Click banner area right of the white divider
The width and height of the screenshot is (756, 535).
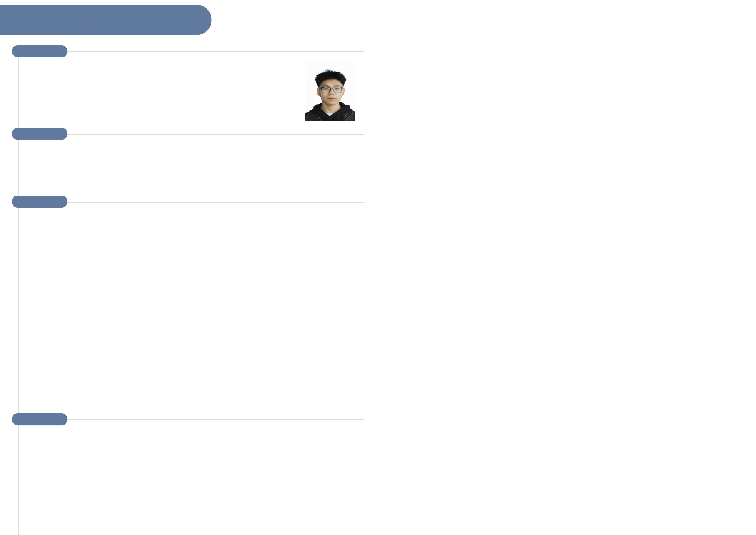pyautogui.click(x=142, y=20)
